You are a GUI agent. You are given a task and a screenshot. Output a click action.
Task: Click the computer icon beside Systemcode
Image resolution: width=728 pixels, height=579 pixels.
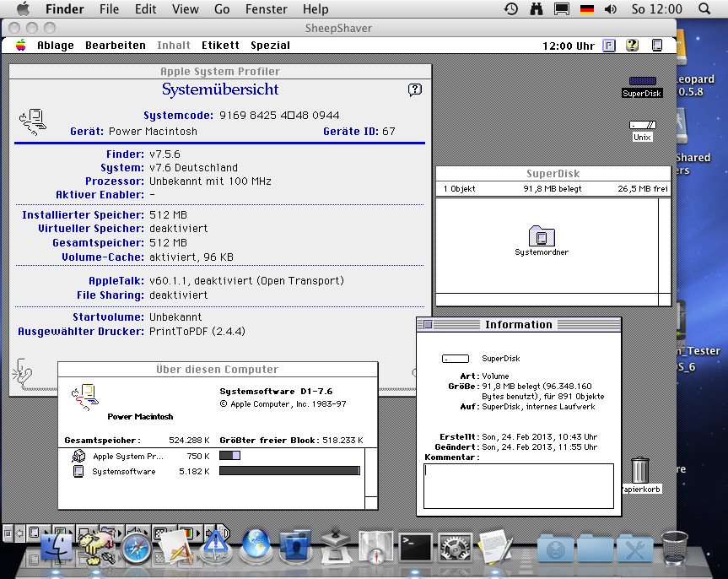pyautogui.click(x=33, y=122)
